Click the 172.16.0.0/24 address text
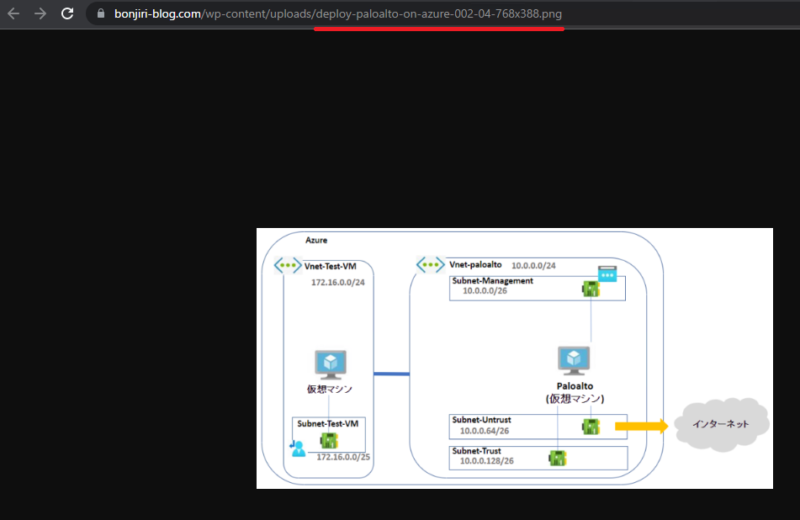 coord(338,282)
